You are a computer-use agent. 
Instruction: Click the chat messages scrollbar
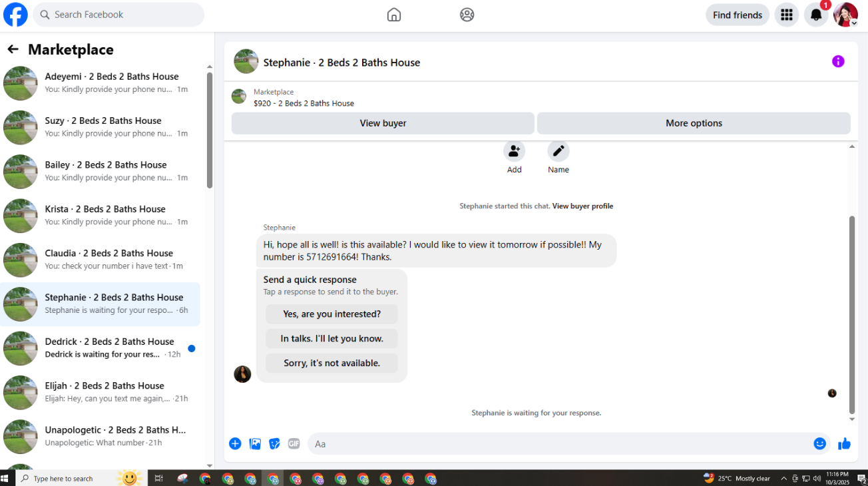[x=852, y=314]
